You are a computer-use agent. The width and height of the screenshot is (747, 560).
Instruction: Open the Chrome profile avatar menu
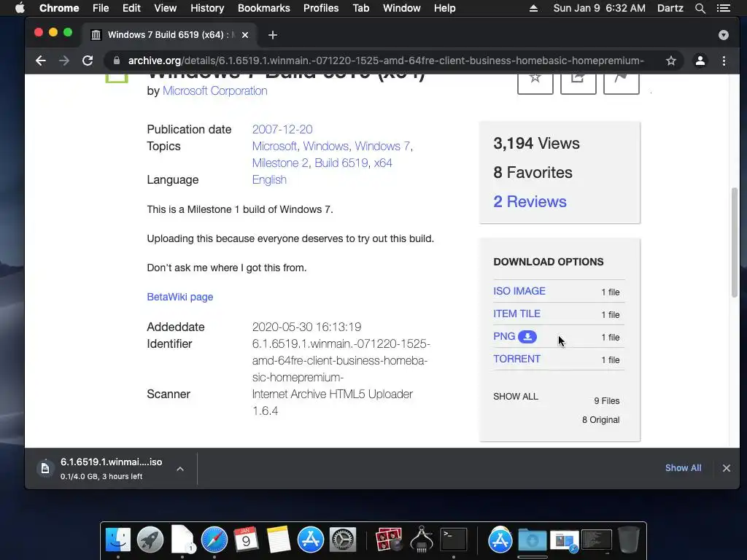(x=700, y=61)
